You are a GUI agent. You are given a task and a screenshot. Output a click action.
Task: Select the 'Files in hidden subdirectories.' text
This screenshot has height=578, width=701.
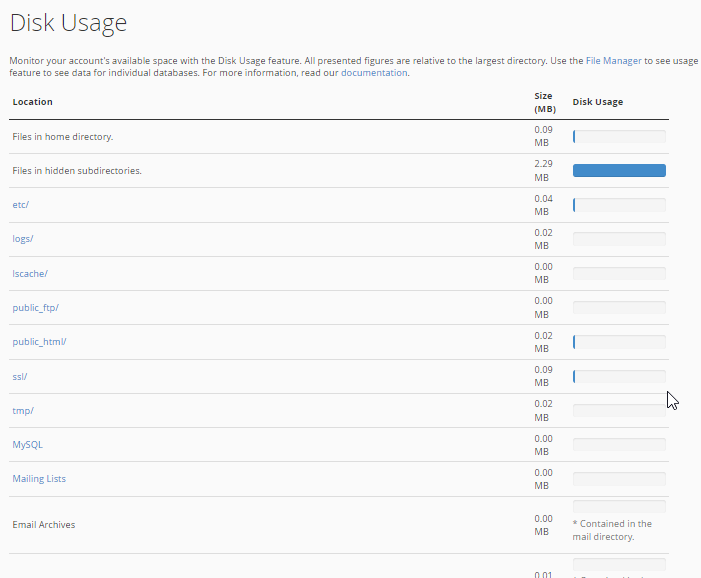coord(77,171)
